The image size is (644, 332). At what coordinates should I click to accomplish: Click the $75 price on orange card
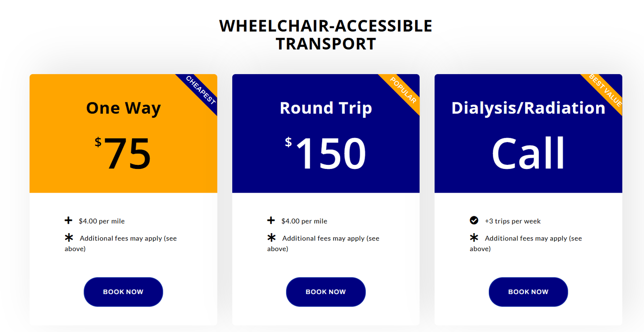(x=124, y=153)
